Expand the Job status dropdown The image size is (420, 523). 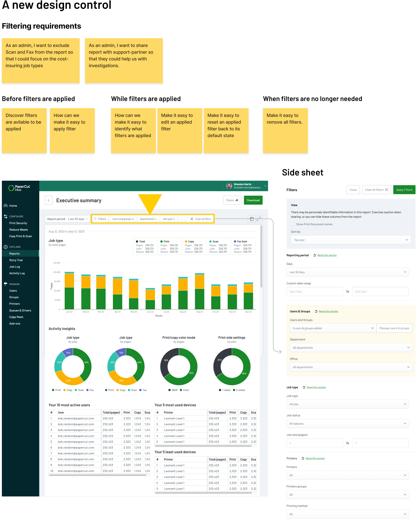[x=348, y=424]
